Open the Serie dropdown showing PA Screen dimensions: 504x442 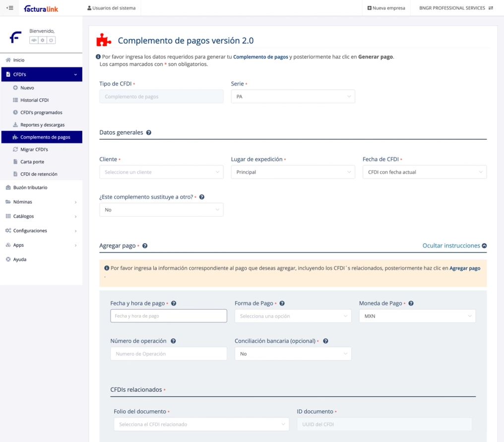tap(293, 97)
